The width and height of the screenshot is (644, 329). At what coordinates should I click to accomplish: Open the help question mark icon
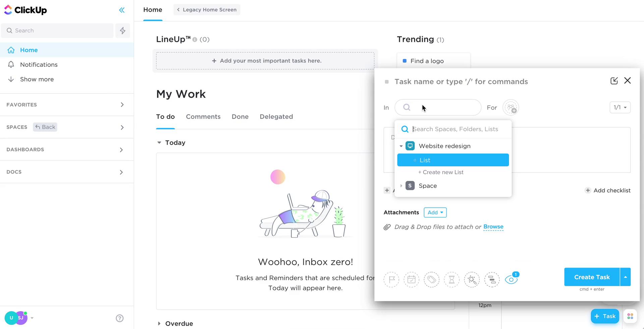coord(120,318)
